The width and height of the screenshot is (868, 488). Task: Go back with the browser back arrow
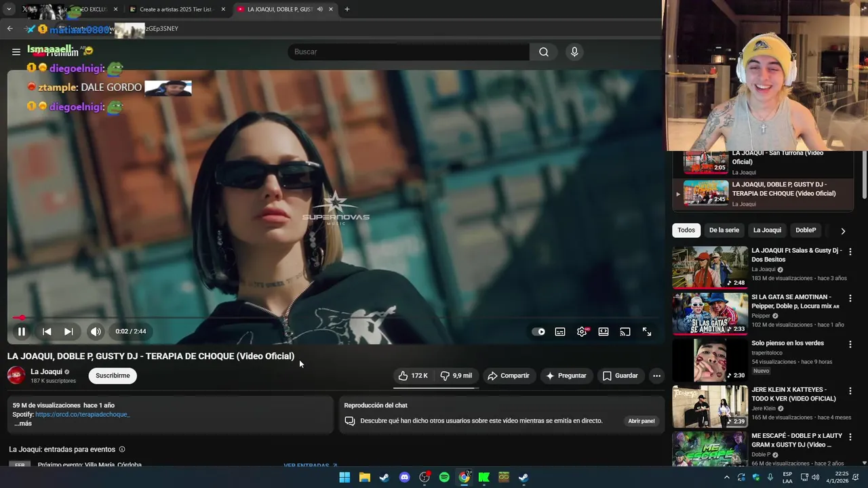pyautogui.click(x=9, y=28)
